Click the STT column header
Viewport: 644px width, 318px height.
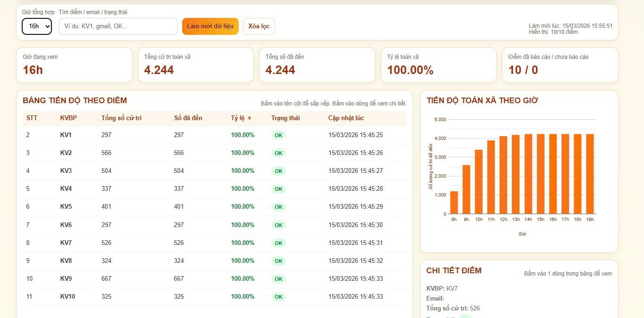click(x=32, y=118)
